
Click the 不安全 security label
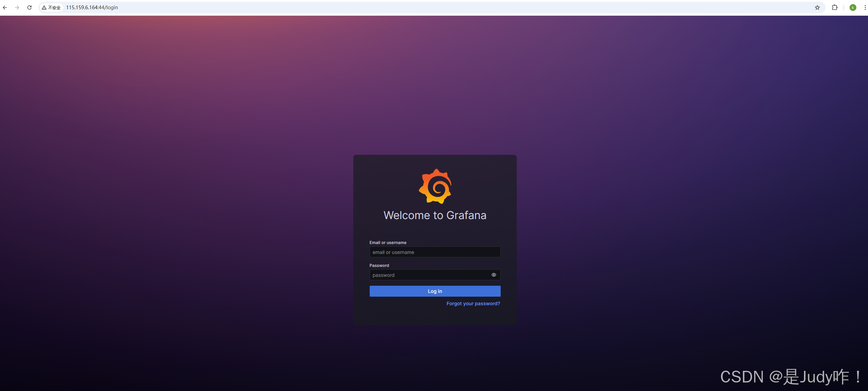[54, 8]
